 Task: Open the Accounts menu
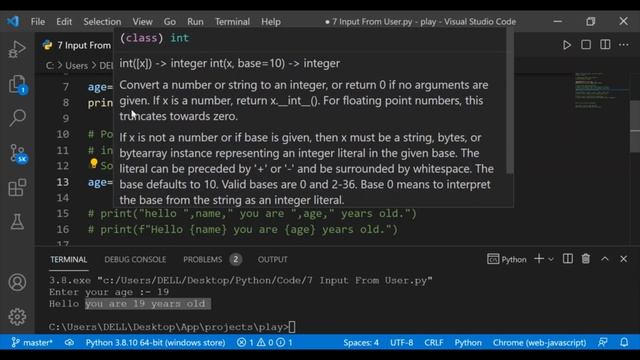17,282
